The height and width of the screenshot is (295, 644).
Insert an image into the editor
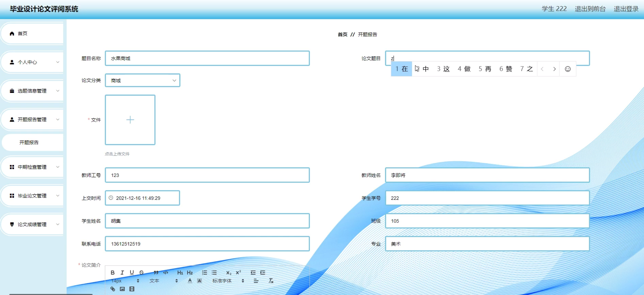pos(122,289)
